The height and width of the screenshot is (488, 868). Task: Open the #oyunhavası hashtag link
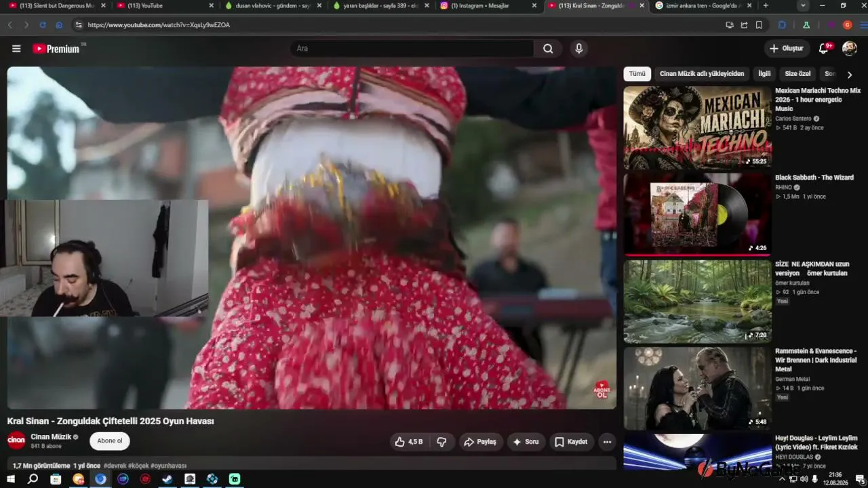pyautogui.click(x=168, y=466)
